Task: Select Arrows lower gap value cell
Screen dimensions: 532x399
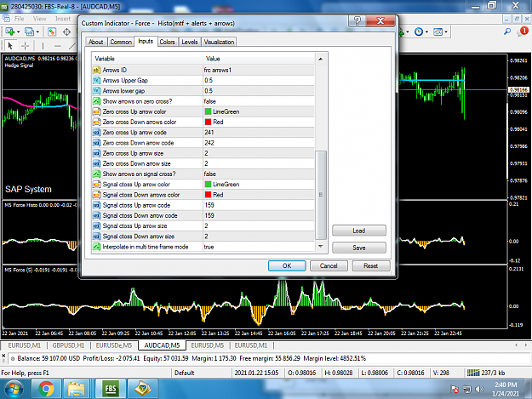Action: click(x=258, y=91)
